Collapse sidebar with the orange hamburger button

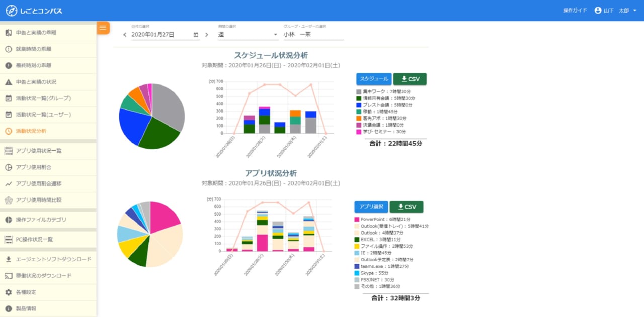(x=103, y=28)
